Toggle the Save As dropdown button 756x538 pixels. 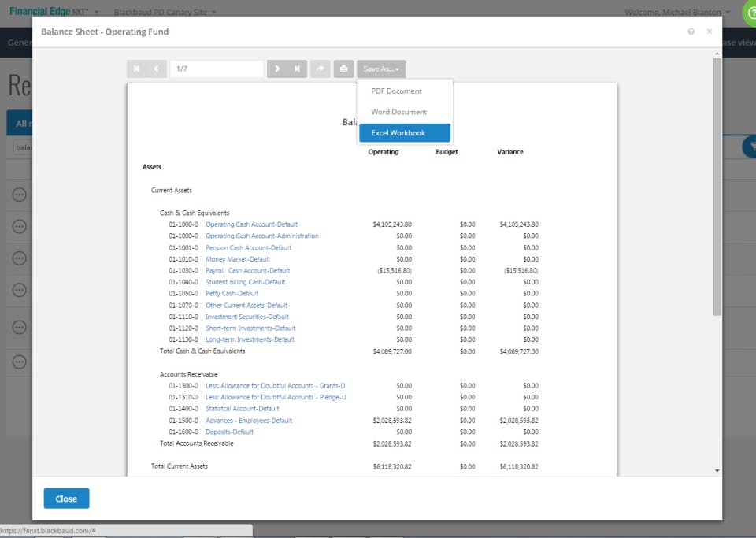pos(381,69)
